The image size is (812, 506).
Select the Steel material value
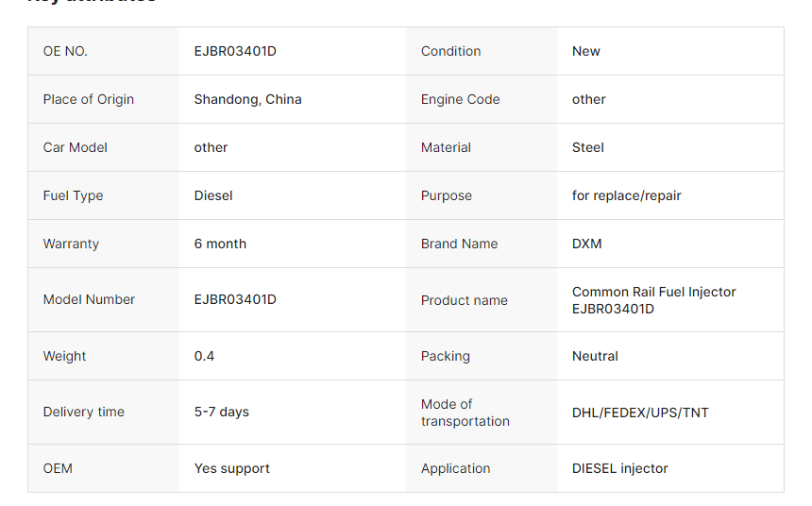pos(588,147)
